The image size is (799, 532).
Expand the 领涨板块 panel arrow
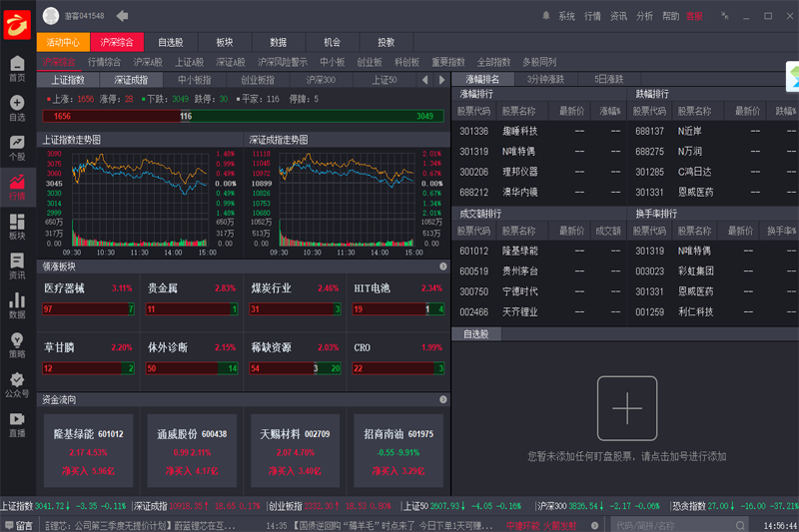tap(442, 266)
